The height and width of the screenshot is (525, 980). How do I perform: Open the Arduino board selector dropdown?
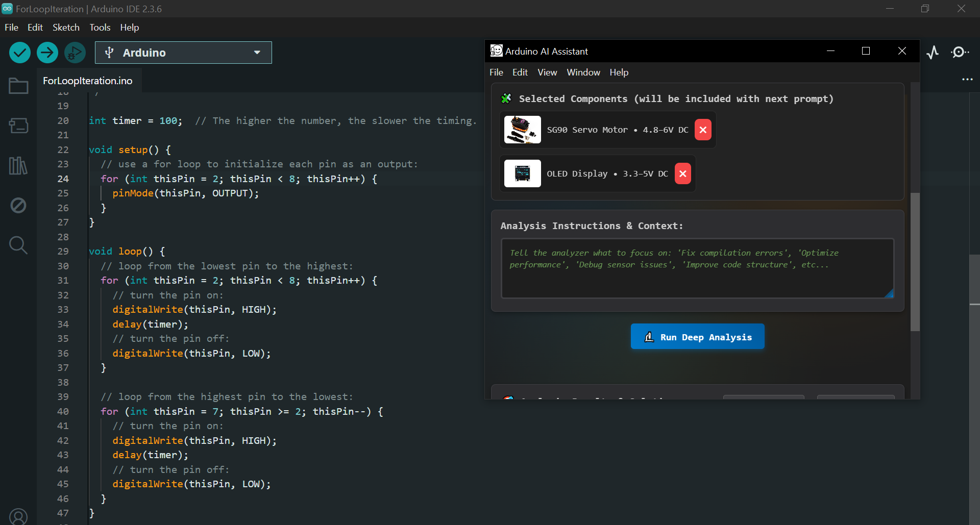[183, 53]
